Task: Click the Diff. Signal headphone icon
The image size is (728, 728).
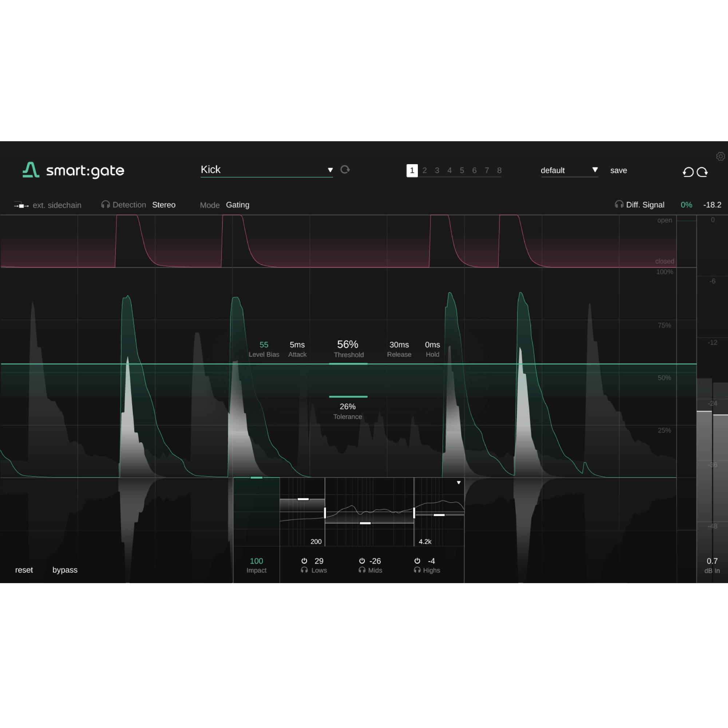Action: point(619,204)
